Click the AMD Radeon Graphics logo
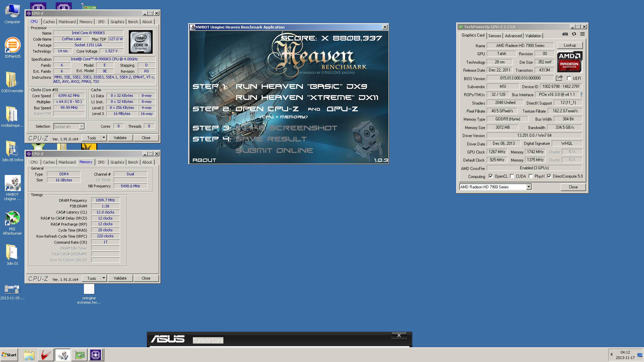The image size is (644, 362). pos(570,62)
